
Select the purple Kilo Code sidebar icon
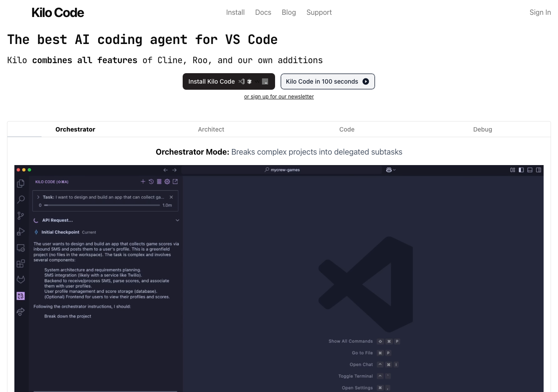[20, 296]
